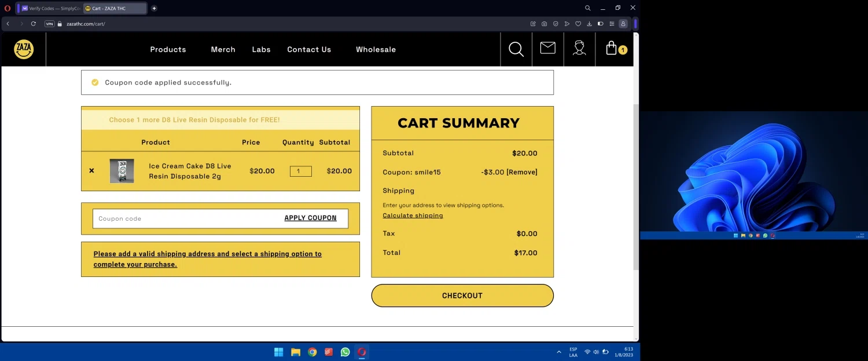Remove the smile15 coupon

(522, 172)
